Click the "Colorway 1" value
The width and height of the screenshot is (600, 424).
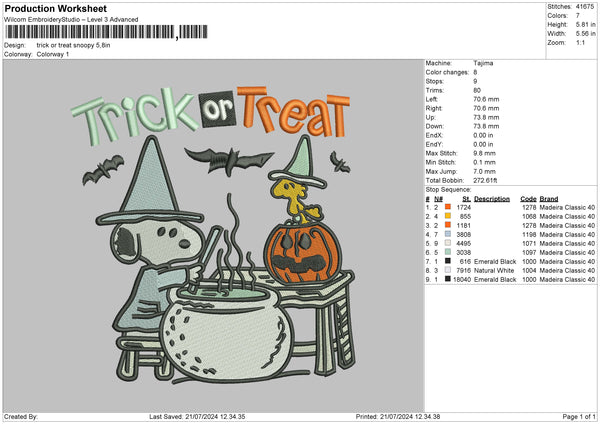click(53, 54)
